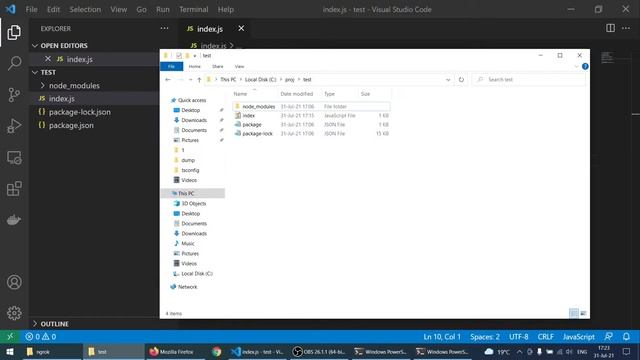
Task: Go up one folder level in File Explorer
Action: pyautogui.click(x=199, y=80)
